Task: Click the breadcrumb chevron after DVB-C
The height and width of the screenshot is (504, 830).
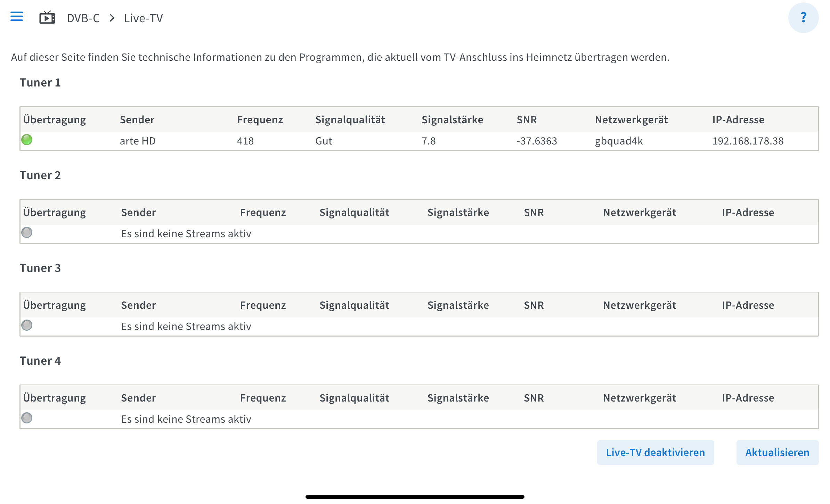Action: point(112,18)
